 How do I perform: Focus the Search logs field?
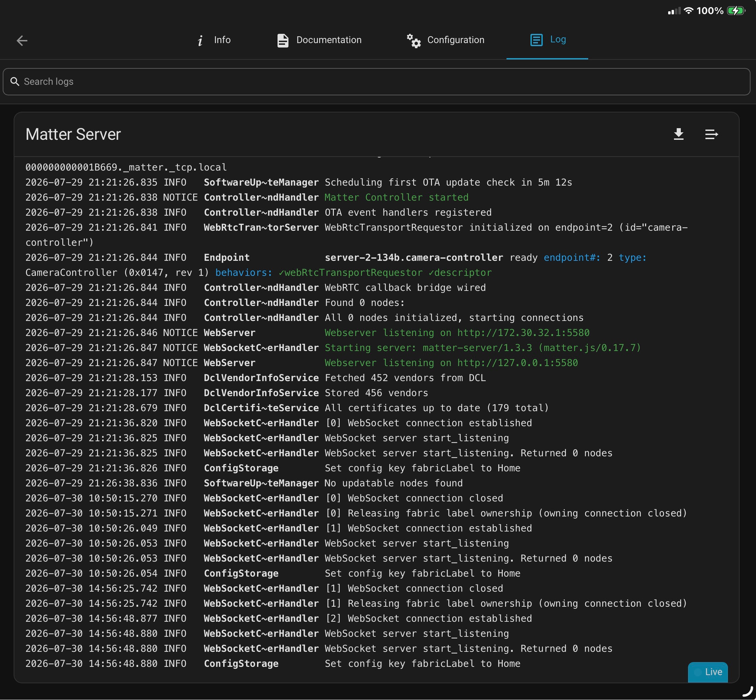click(376, 81)
